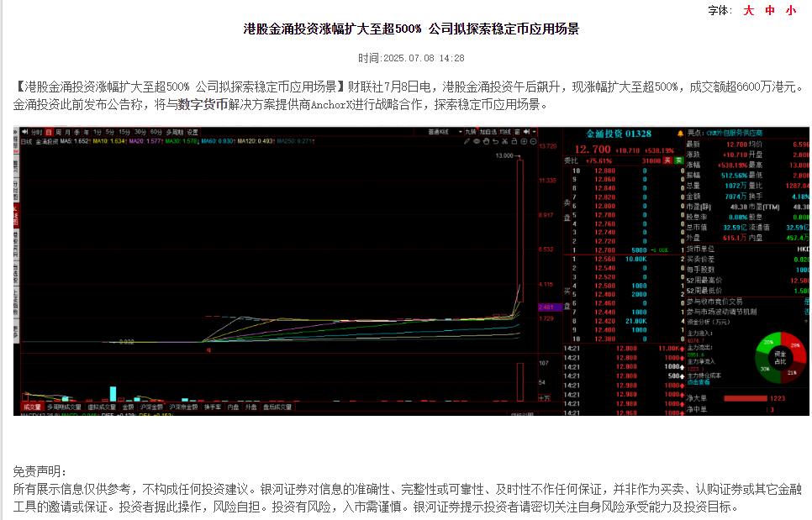Click the +538.19% change figure in quote header
Image resolution: width=812 pixels, height=520 pixels.
659,150
